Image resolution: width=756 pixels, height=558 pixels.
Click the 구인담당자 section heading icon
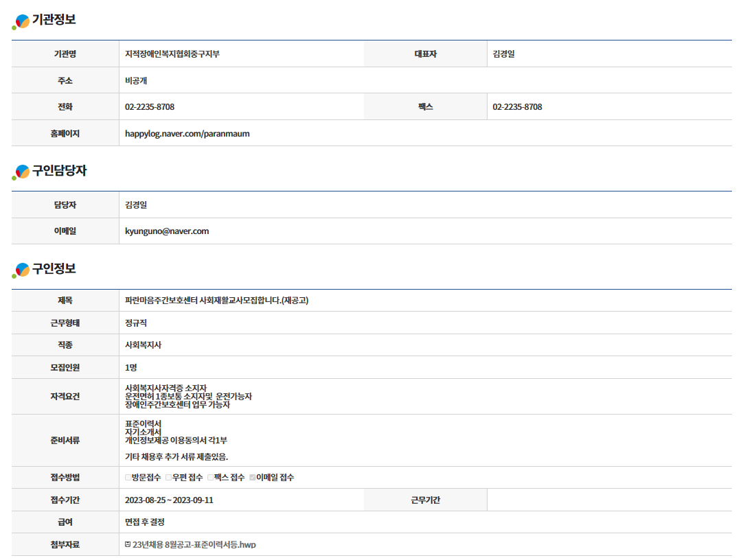pyautogui.click(x=21, y=172)
